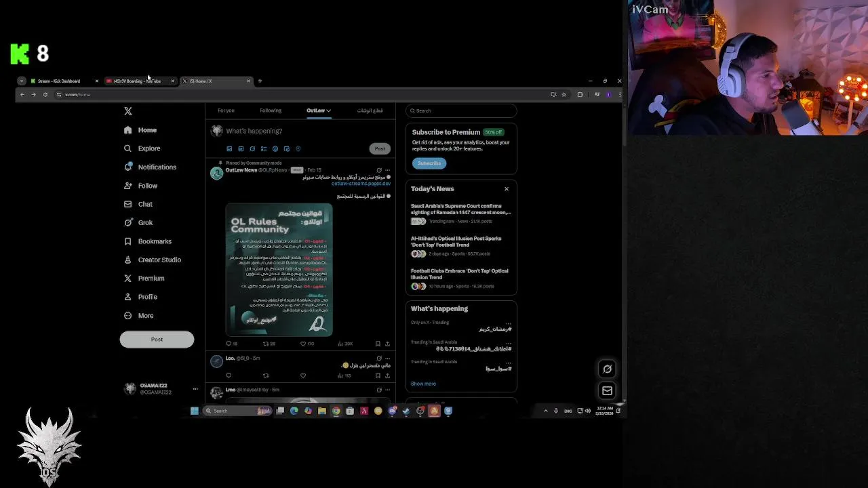Click Show more under What's happening

pyautogui.click(x=423, y=384)
